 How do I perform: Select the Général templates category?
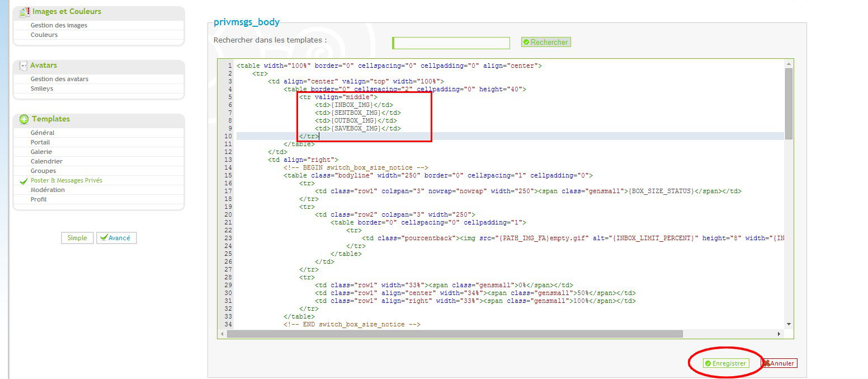[43, 133]
